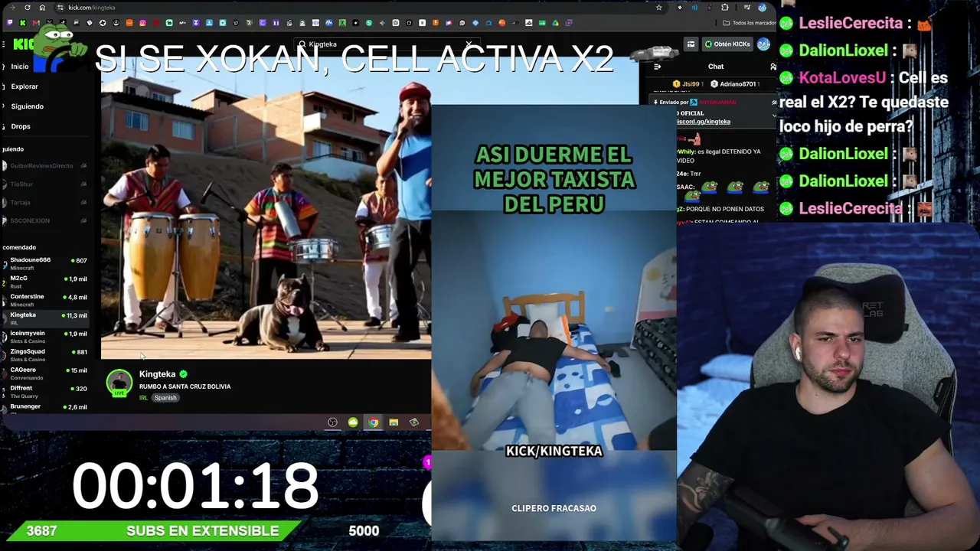980x551 pixels.
Task: Open recommended channel Brunenger
Action: (x=45, y=408)
